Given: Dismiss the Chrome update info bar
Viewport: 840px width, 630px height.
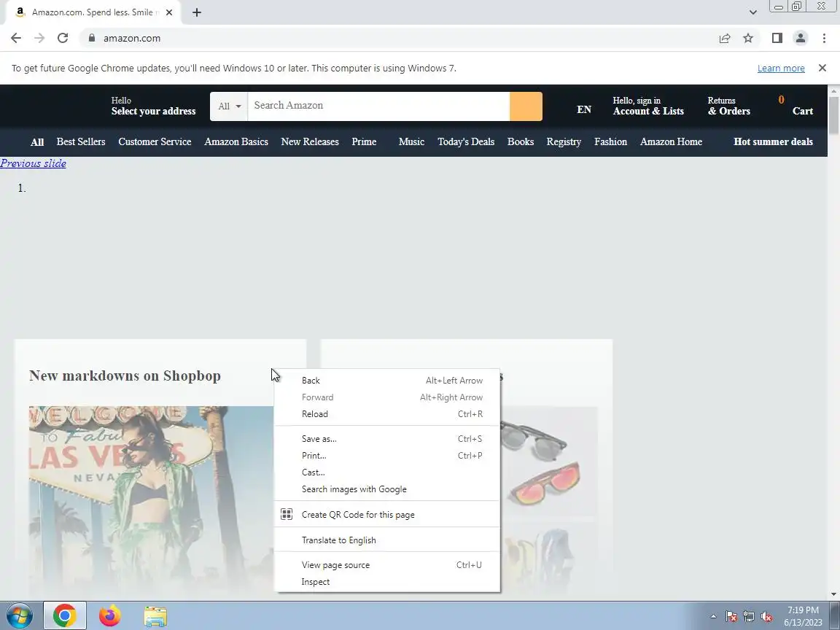Looking at the screenshot, I should 822,68.
